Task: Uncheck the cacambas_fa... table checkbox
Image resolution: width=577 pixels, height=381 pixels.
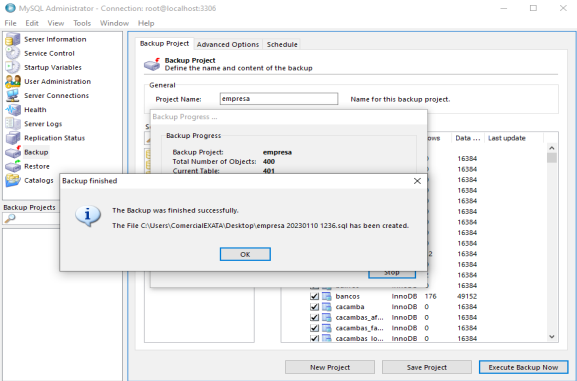Action: tap(314, 328)
